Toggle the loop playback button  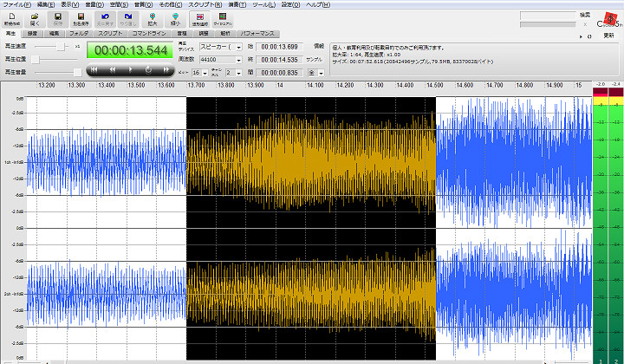tap(148, 68)
